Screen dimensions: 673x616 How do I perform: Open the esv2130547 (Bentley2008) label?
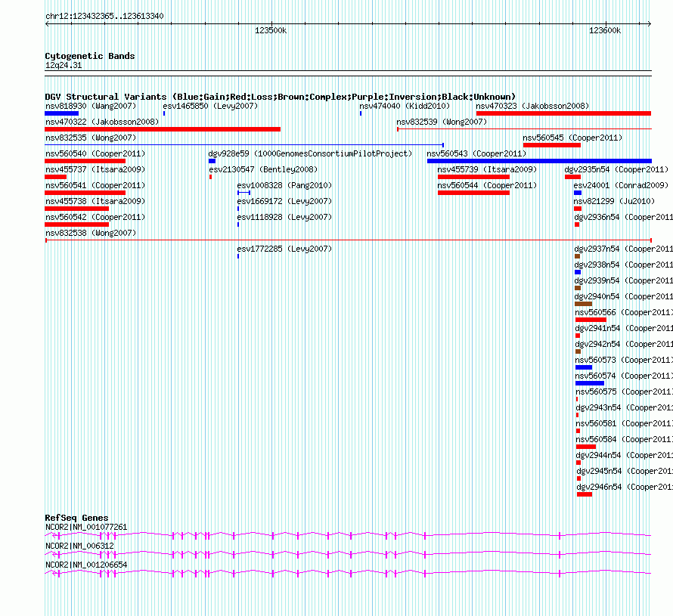point(263,169)
